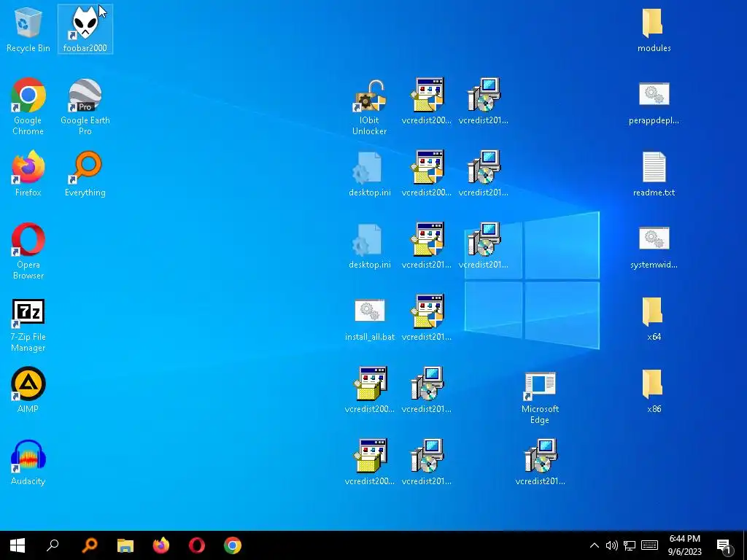
Task: Open Everything search from the taskbar
Action: click(89, 545)
